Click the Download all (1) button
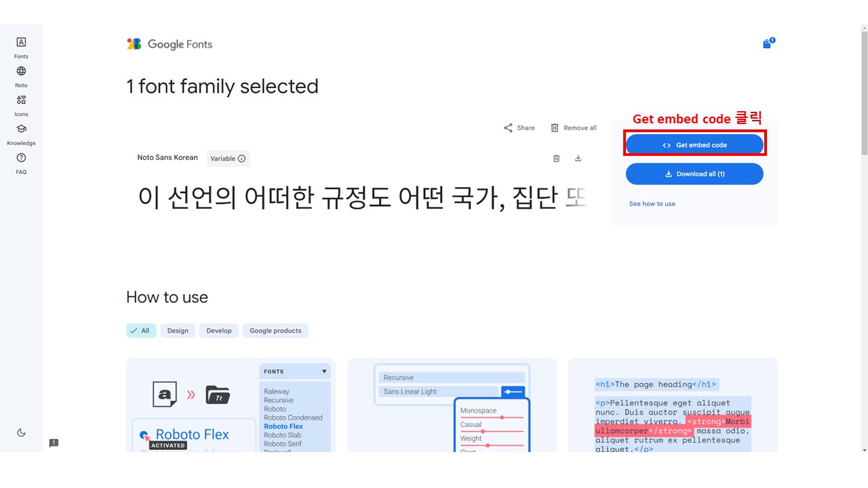The width and height of the screenshot is (868, 488). click(694, 174)
